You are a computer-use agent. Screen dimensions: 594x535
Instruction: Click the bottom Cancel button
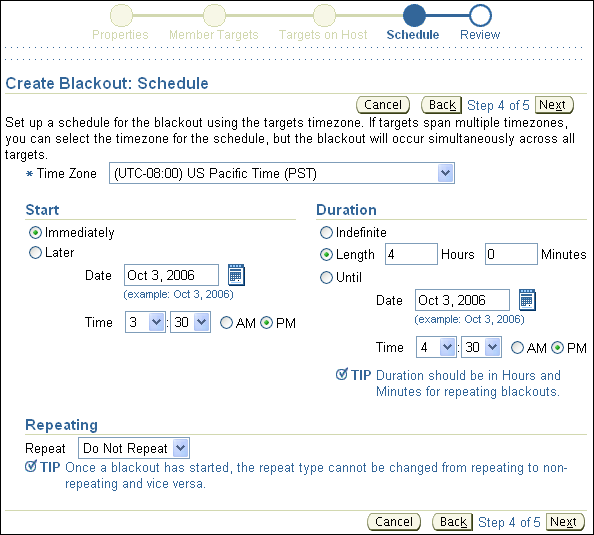tap(394, 522)
